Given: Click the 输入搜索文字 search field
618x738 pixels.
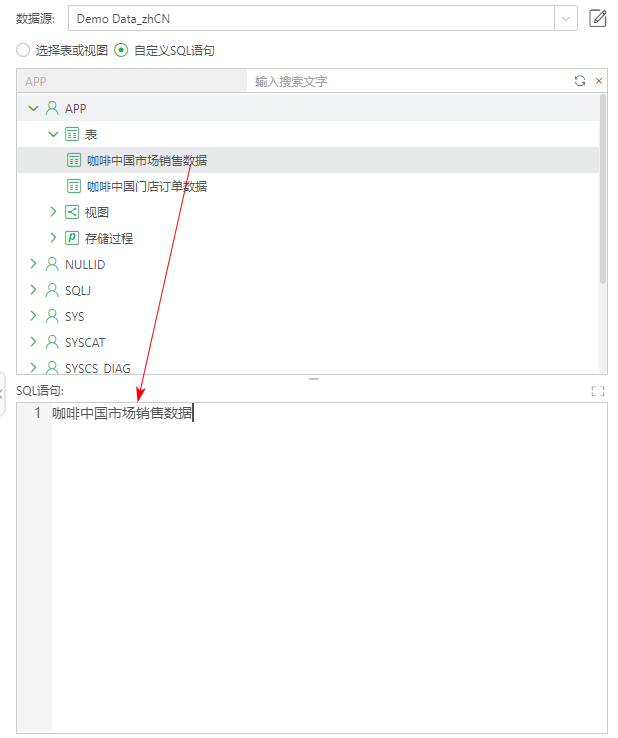Looking at the screenshot, I should click(x=409, y=81).
